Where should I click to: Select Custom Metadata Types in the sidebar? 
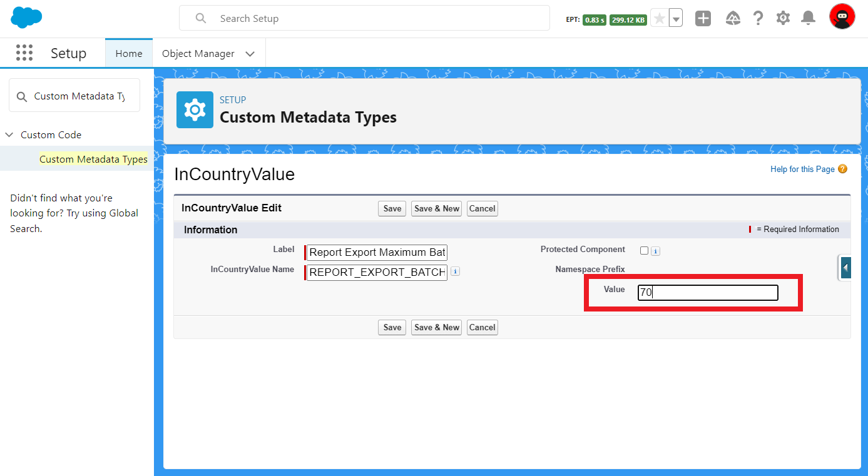click(x=93, y=159)
